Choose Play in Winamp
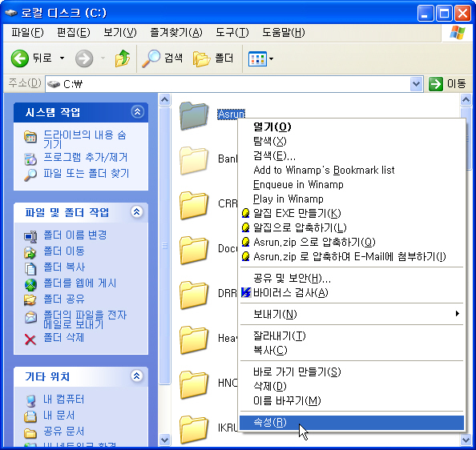The width and height of the screenshot is (476, 450). [x=352, y=199]
